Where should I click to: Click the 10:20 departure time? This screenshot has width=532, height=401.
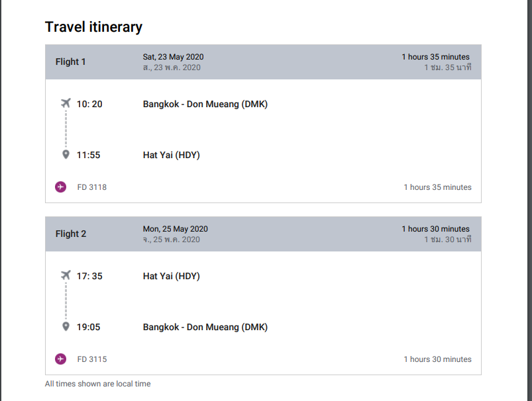point(89,104)
